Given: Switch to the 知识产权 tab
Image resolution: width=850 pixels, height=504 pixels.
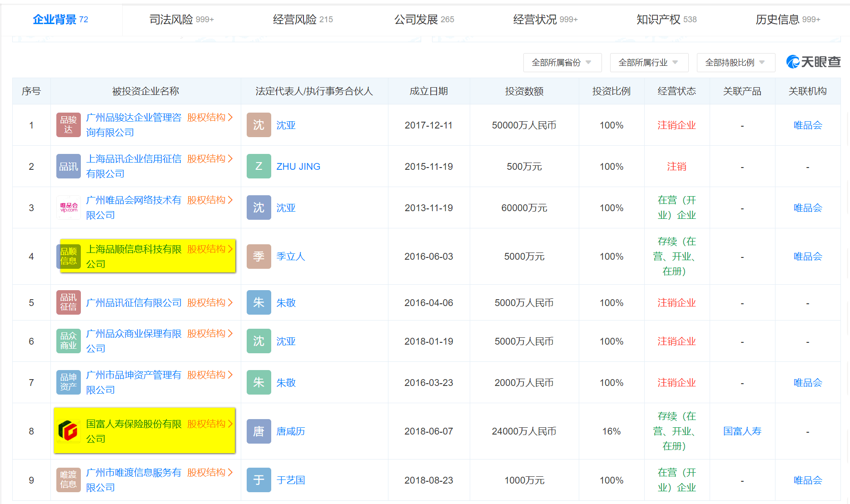Looking at the screenshot, I should coord(666,20).
